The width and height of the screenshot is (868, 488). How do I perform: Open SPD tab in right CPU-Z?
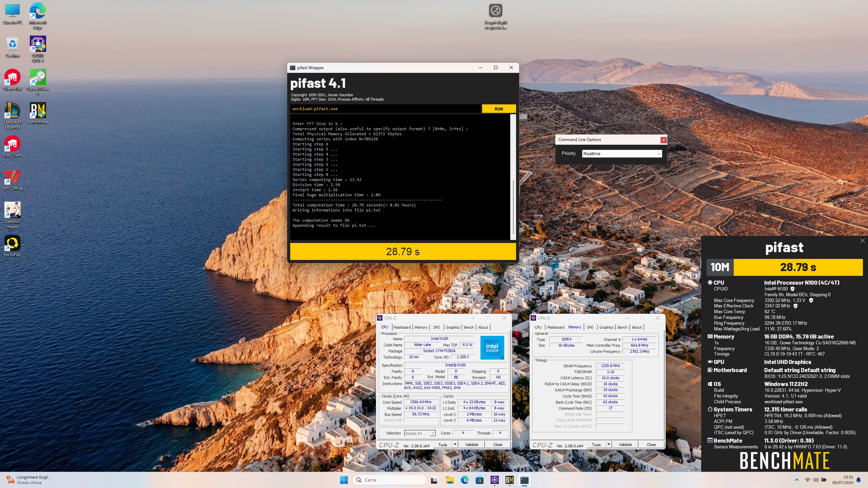pyautogui.click(x=590, y=327)
